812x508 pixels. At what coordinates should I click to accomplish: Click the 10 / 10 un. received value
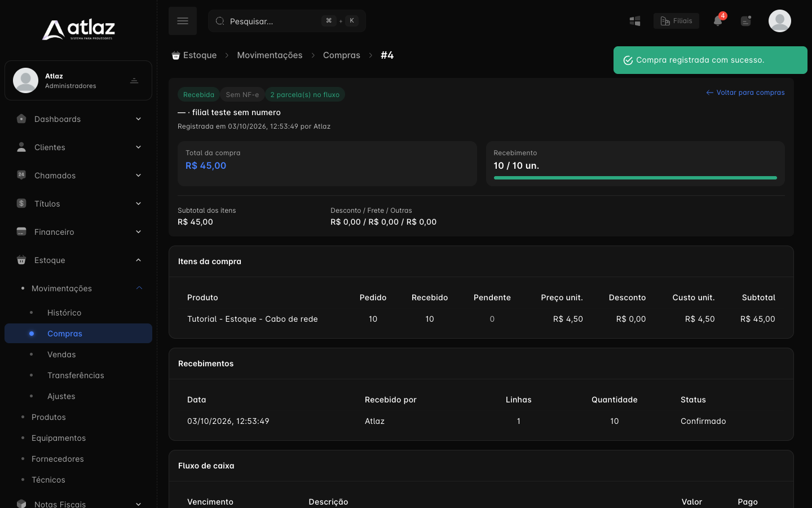click(x=517, y=166)
